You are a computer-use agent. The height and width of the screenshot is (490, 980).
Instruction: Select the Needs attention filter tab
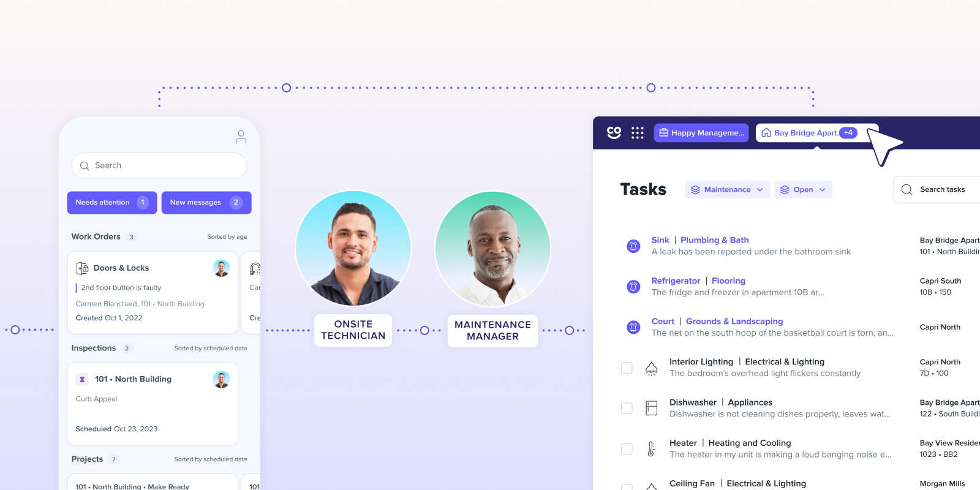112,203
